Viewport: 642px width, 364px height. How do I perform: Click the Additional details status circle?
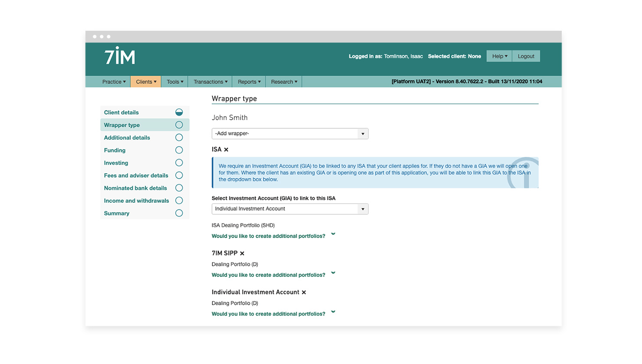tap(179, 137)
